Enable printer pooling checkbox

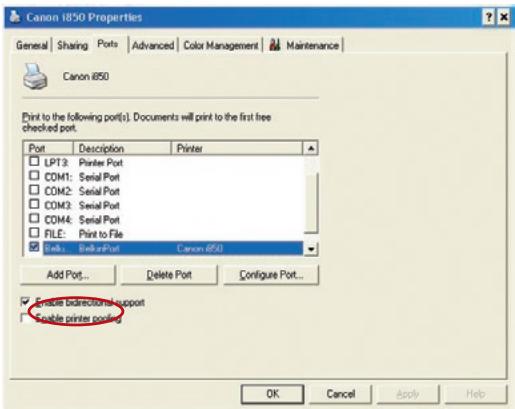pos(25,318)
